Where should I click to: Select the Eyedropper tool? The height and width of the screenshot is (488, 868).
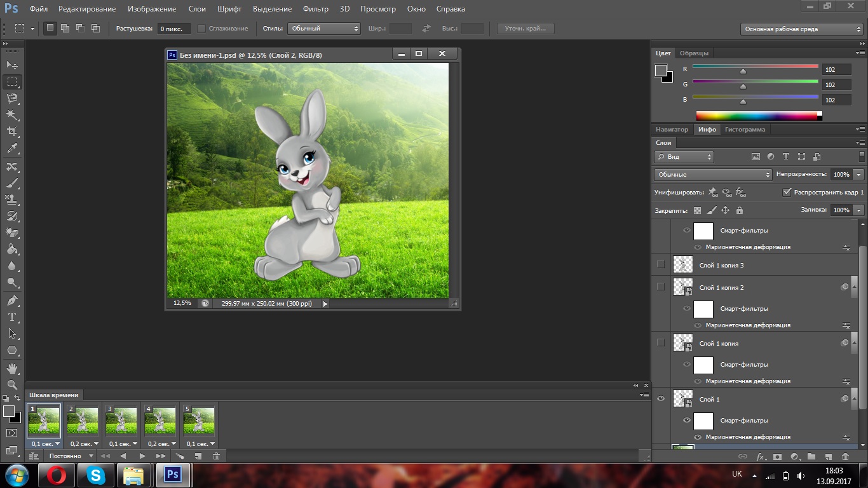point(12,149)
